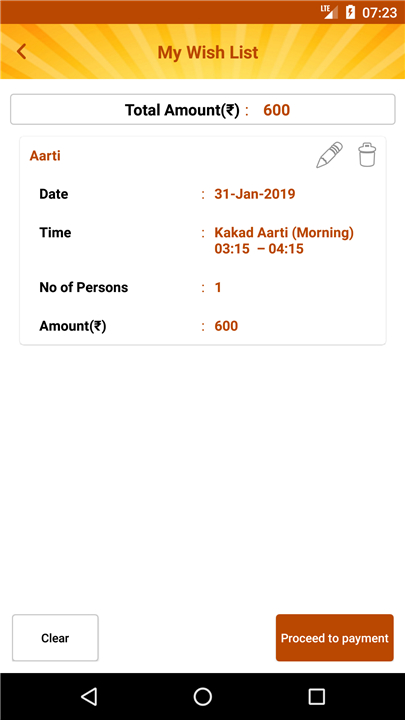Open recent apps with square button
405x720 pixels.
pos(316,697)
